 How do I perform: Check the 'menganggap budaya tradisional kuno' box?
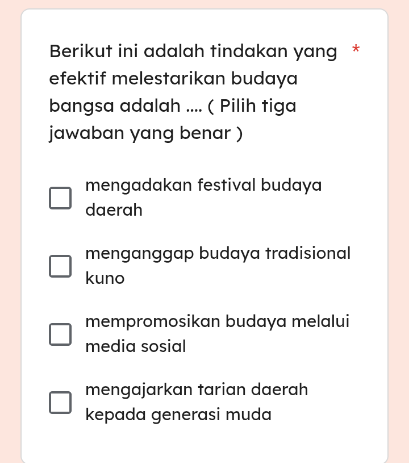coord(60,266)
